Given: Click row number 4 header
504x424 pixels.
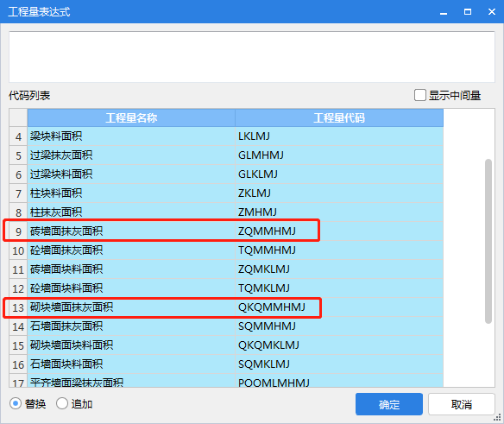Looking at the screenshot, I should [18, 136].
